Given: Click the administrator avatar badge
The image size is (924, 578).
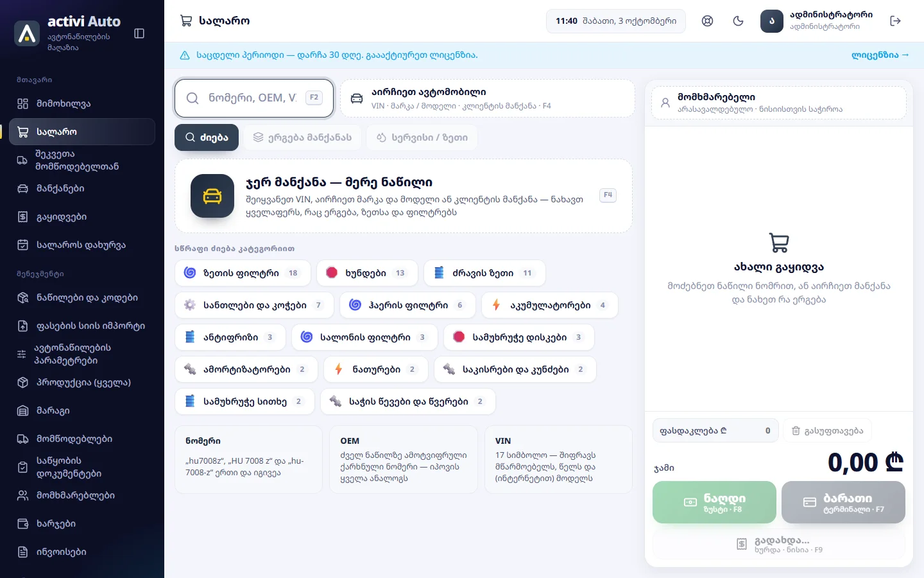Looking at the screenshot, I should (772, 21).
